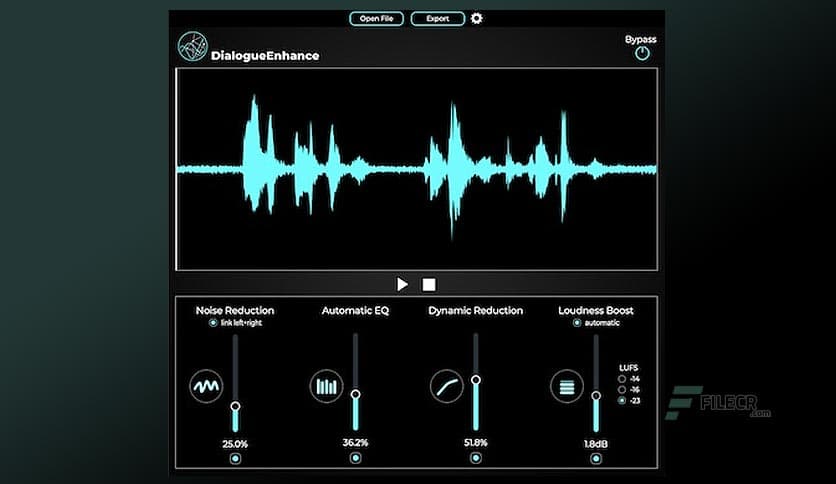Click the Loudness Boost slider handle

pyautogui.click(x=596, y=396)
